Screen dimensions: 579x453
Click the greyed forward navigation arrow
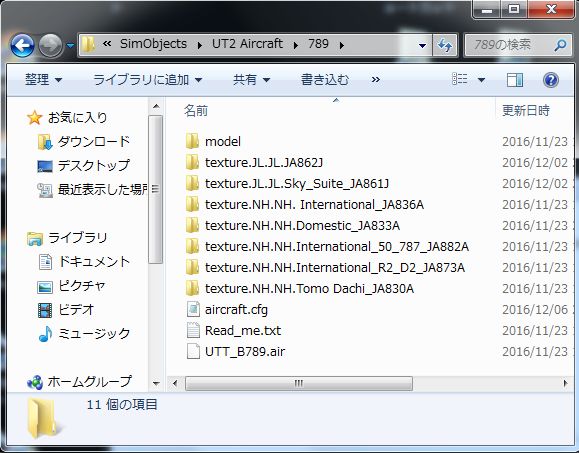click(51, 46)
